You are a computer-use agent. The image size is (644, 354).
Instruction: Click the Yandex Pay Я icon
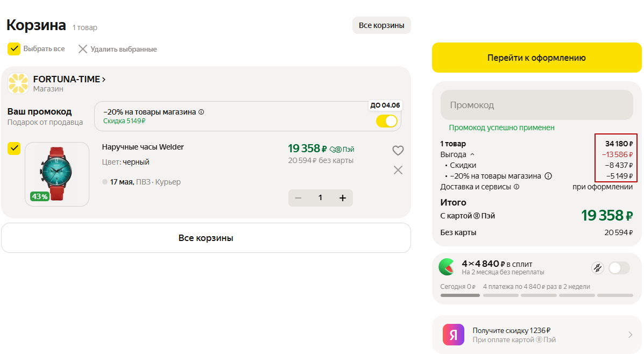454,335
